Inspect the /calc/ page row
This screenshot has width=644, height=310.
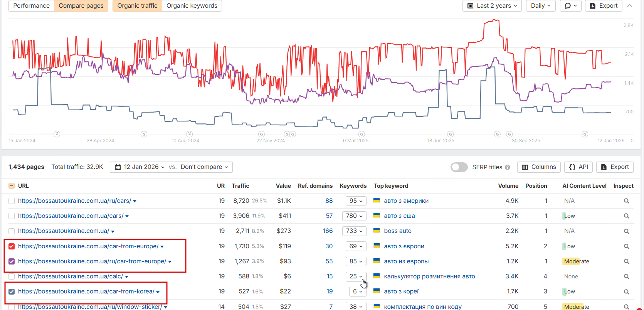[626, 276]
